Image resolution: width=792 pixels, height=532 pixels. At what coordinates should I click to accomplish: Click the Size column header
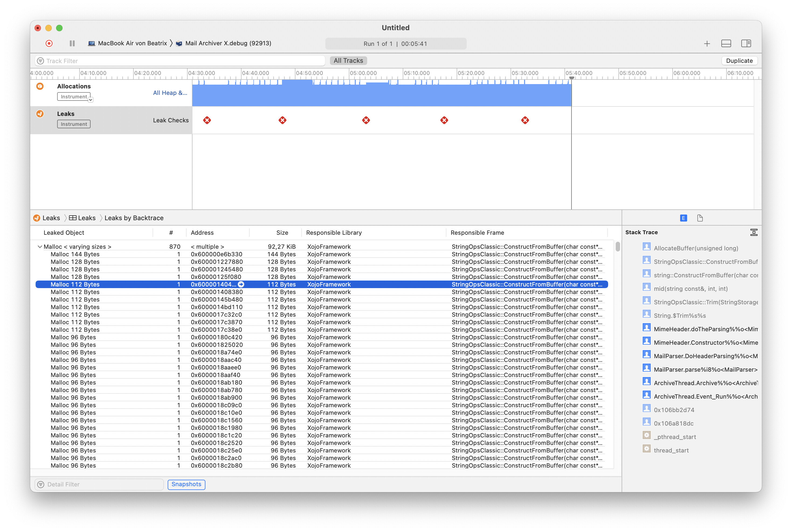(282, 233)
